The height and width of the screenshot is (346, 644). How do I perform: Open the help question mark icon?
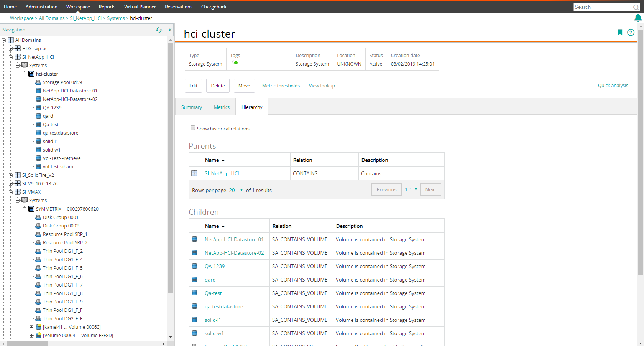631,32
